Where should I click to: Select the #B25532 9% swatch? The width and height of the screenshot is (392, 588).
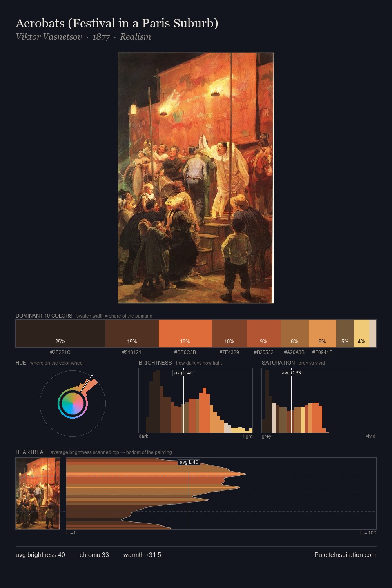coord(264,334)
